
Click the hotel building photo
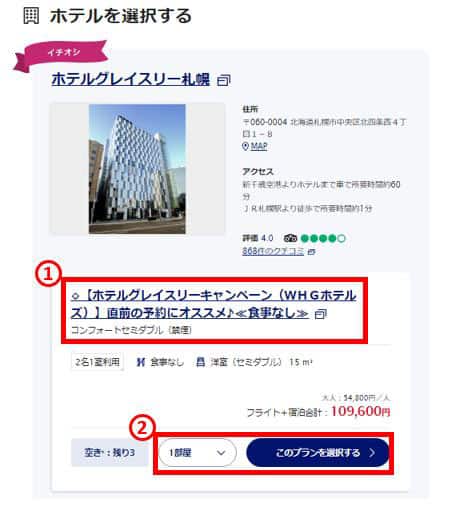[137, 169]
